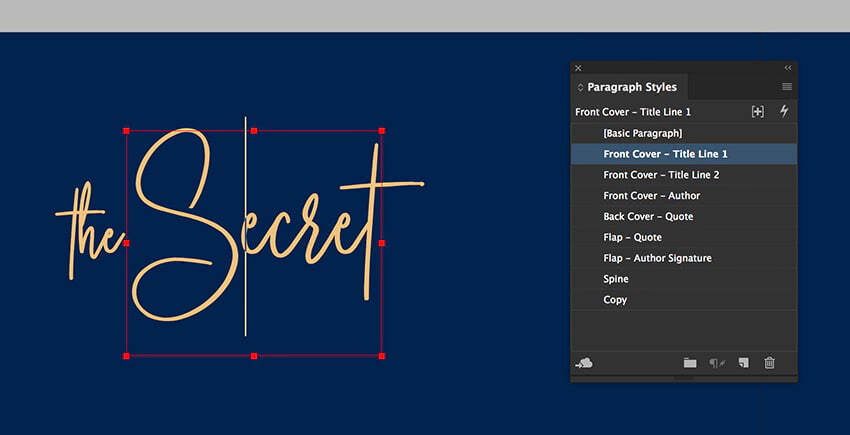Delete the selected paragraph style
The height and width of the screenshot is (435, 850).
[769, 363]
